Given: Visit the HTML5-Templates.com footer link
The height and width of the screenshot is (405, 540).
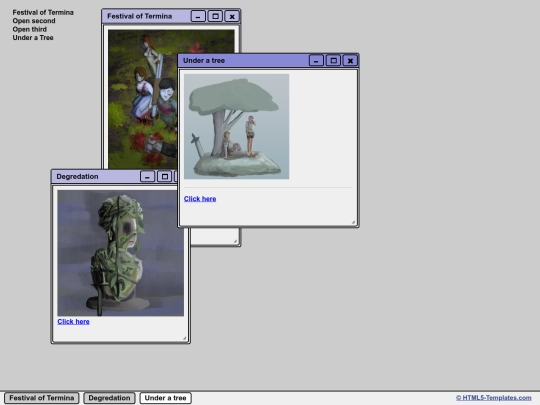Looking at the screenshot, I should point(494,398).
